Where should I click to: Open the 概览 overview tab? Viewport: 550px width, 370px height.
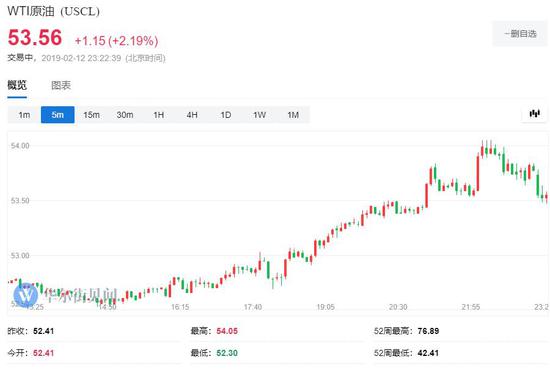pos(17,85)
